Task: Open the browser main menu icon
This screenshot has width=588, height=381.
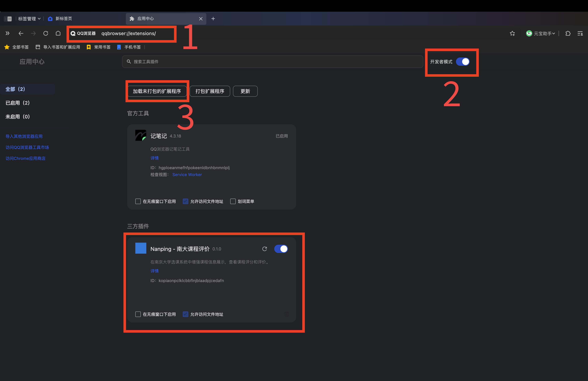Action: 580,33
